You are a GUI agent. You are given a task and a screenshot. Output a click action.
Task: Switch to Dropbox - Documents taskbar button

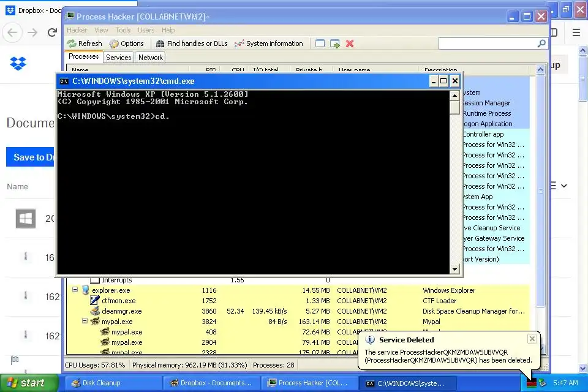tap(210, 383)
